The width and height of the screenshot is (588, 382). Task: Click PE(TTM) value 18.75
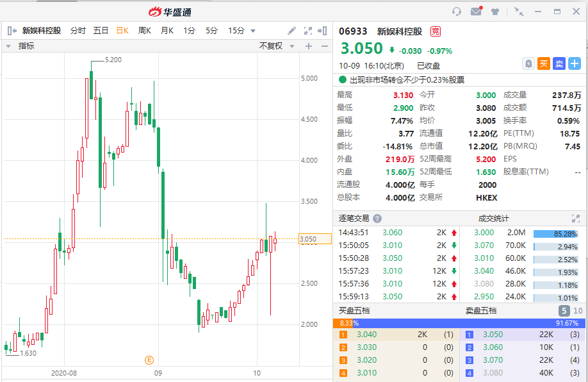570,133
